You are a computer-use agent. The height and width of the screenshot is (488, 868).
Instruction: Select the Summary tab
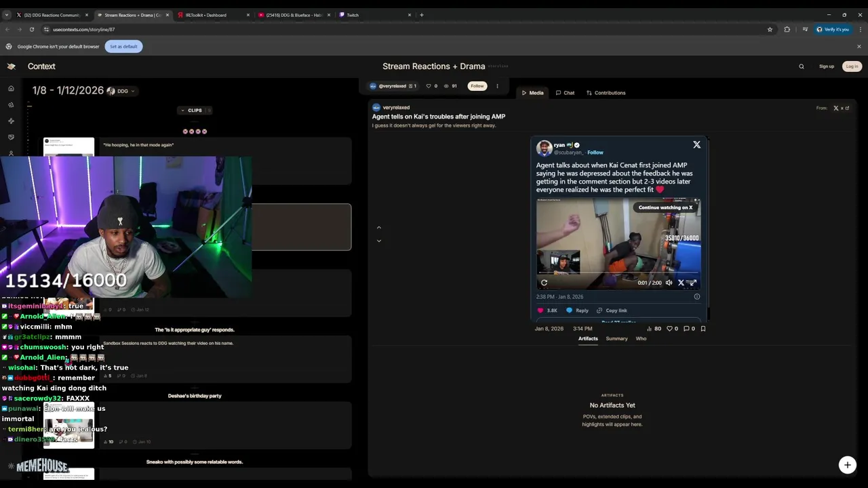616,339
